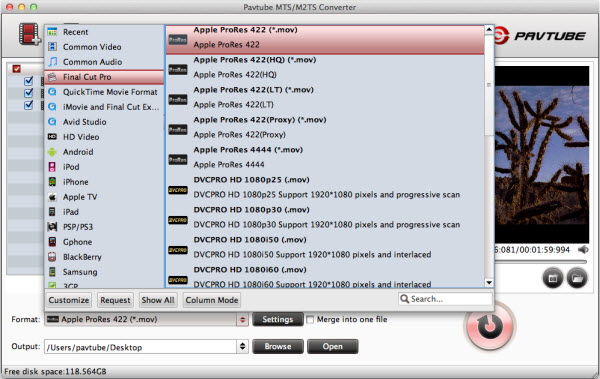Click the Final Cut Pro clapper icon

pos(52,77)
